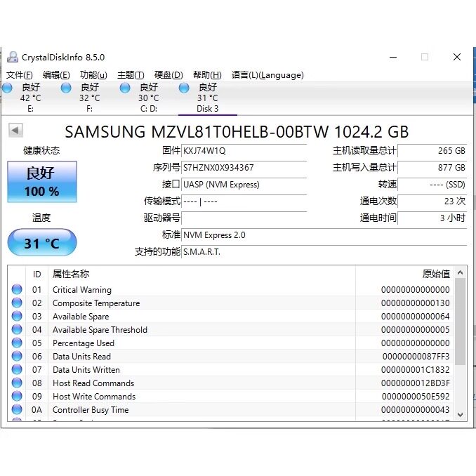The width and height of the screenshot is (476, 476).
Task: Click raw value 0000000087FF3 of Data Units Read
Action: click(416, 357)
